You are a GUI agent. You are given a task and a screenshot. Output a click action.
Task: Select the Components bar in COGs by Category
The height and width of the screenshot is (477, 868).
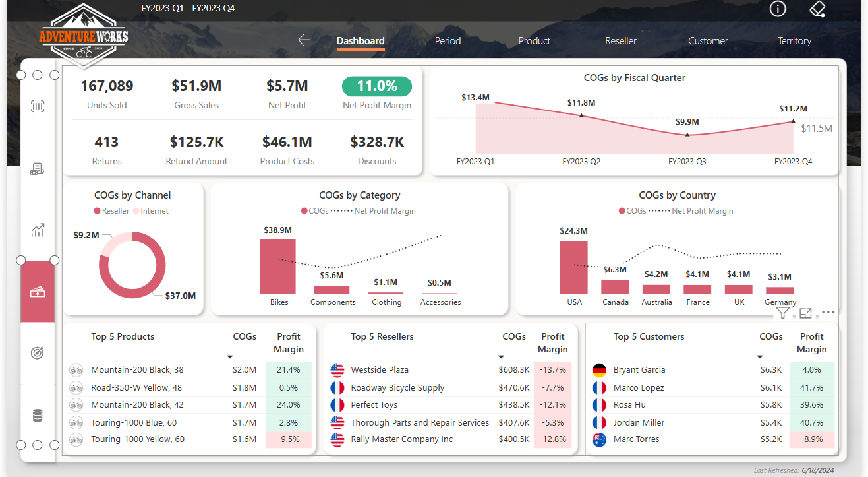point(332,290)
